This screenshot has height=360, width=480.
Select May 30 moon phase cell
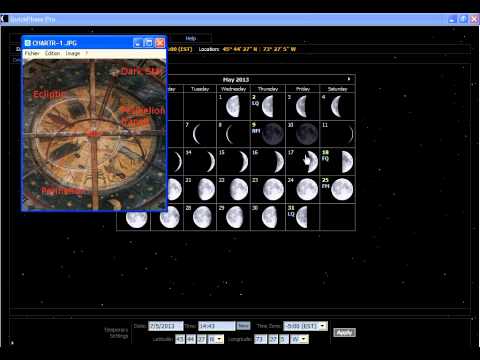[x=268, y=217]
